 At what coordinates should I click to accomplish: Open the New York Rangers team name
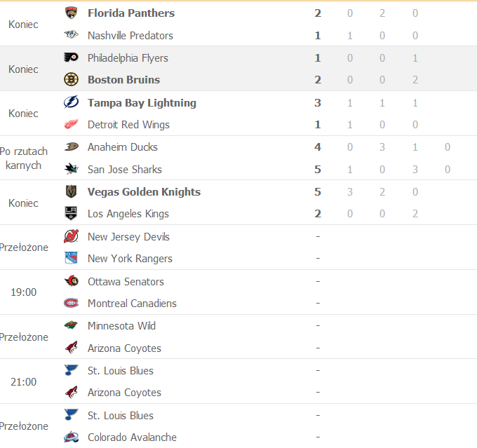(130, 259)
